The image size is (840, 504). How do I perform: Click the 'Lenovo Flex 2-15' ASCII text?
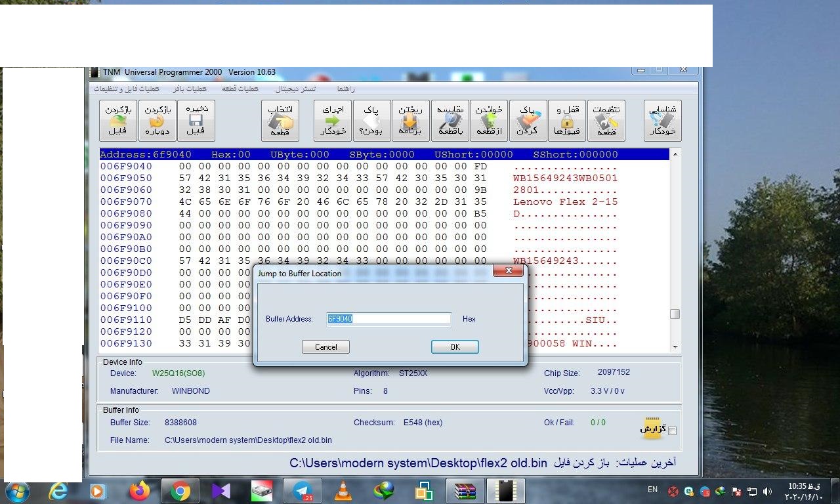pos(565,201)
